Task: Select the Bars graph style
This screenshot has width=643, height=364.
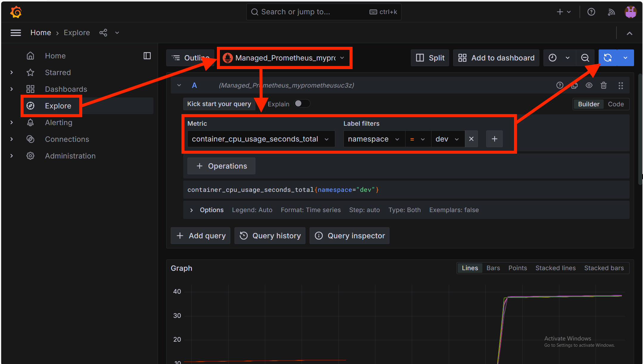Action: click(x=493, y=268)
